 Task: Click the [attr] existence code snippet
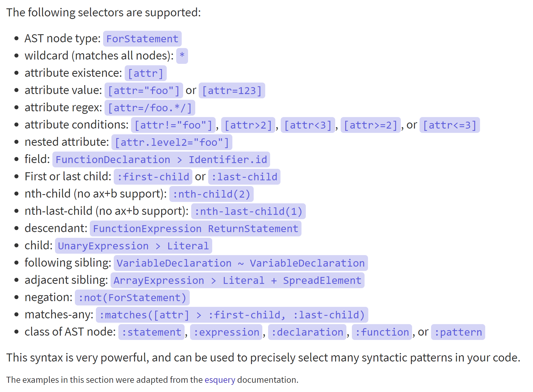tap(145, 73)
